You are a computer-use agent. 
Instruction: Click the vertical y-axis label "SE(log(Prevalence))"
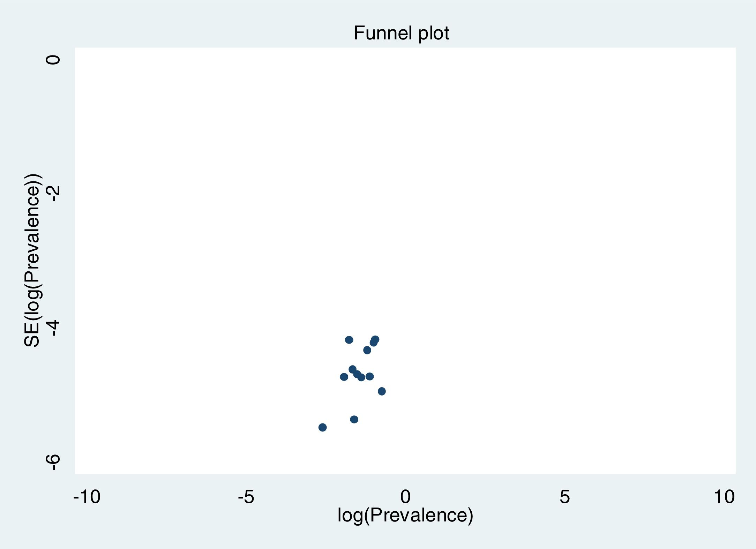(x=33, y=260)
